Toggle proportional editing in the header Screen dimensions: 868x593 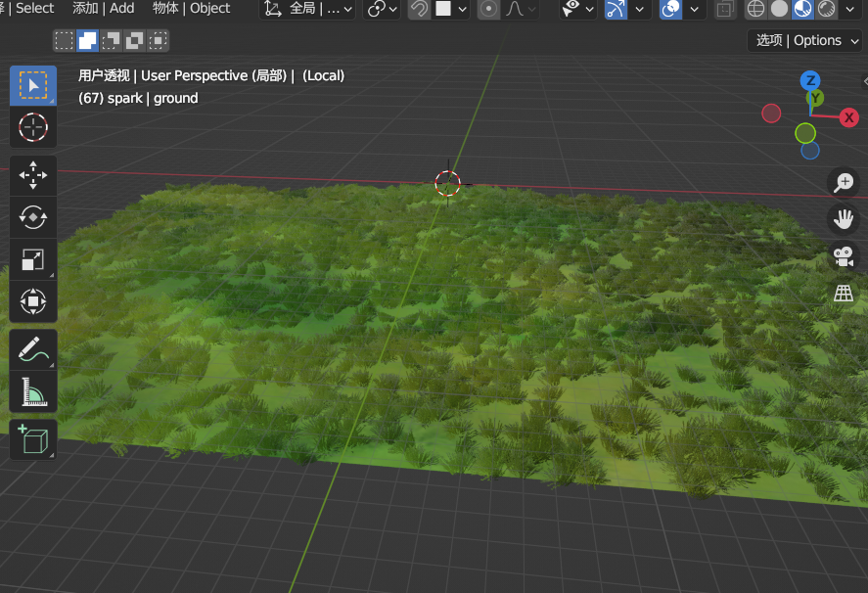489,10
